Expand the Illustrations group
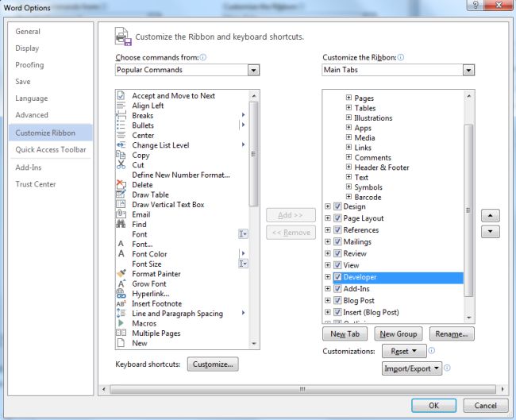516x420 pixels. (x=348, y=118)
